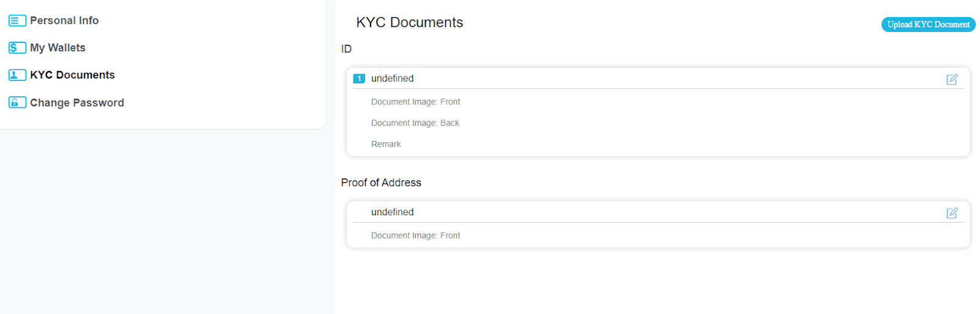Click the My Wallets dollar icon

click(x=17, y=48)
